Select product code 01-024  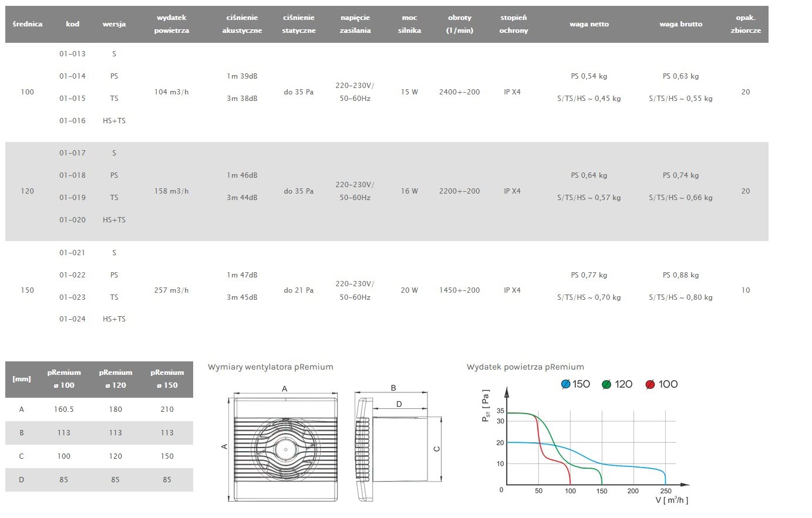(72, 319)
